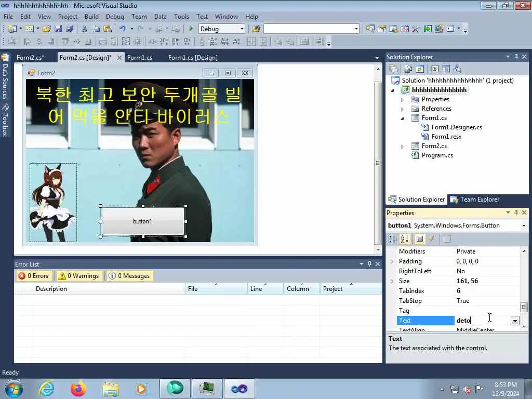Click the Text property input field

[x=483, y=320]
